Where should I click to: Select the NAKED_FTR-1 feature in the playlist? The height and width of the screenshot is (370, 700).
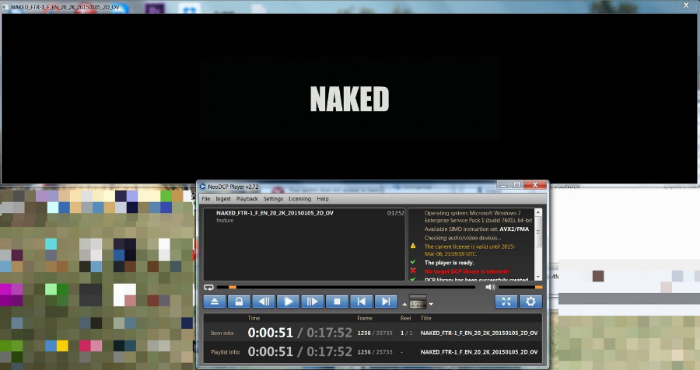point(304,216)
